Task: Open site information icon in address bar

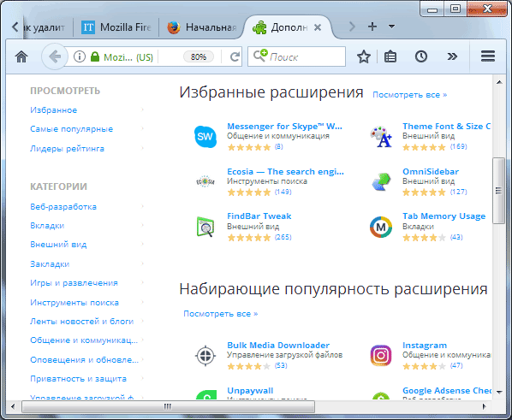Action: click(80, 56)
